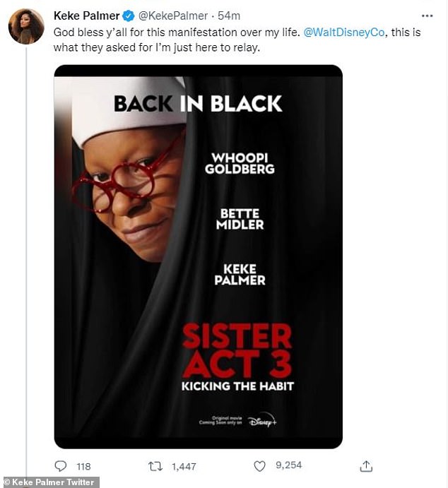The height and width of the screenshot is (488, 448).
Task: Click the reply speech bubble icon
Action: pyautogui.click(x=60, y=466)
